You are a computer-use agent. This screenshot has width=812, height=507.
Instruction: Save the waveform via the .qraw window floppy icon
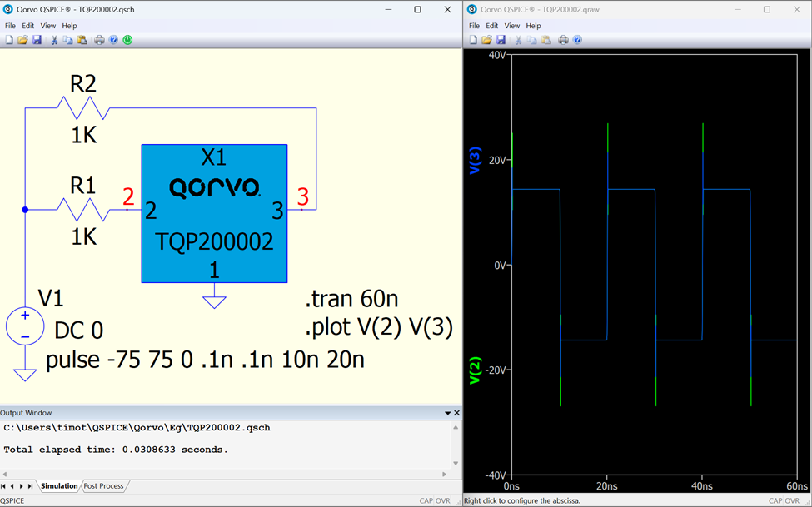click(x=501, y=40)
